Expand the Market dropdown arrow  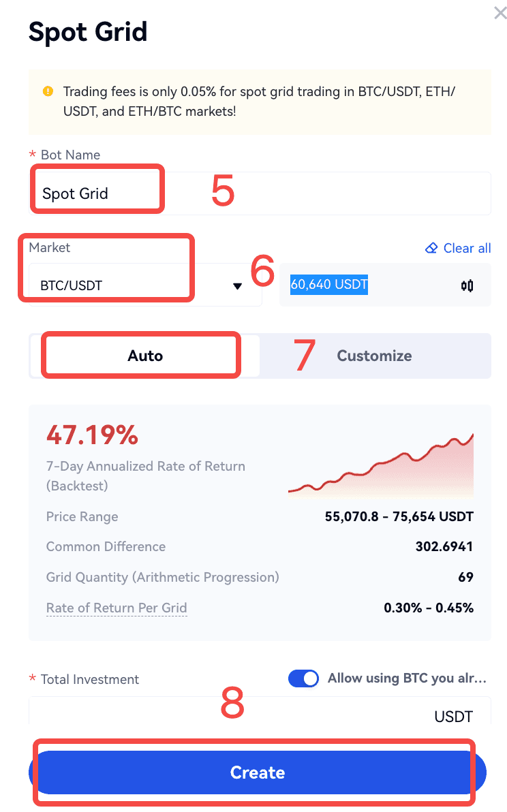coord(237,286)
